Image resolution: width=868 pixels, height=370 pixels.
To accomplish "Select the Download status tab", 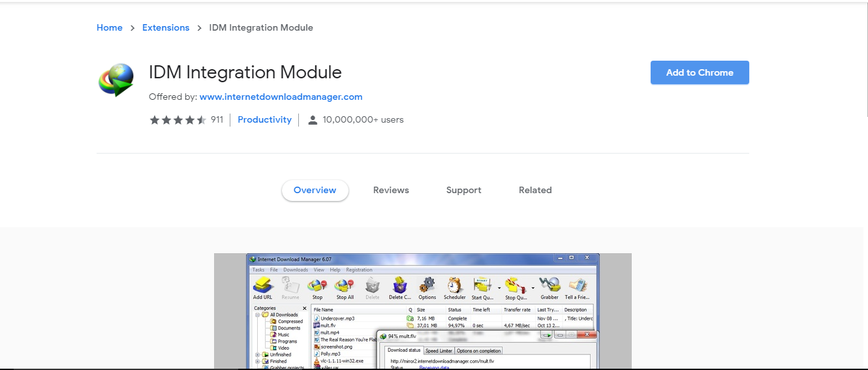I will (404, 350).
